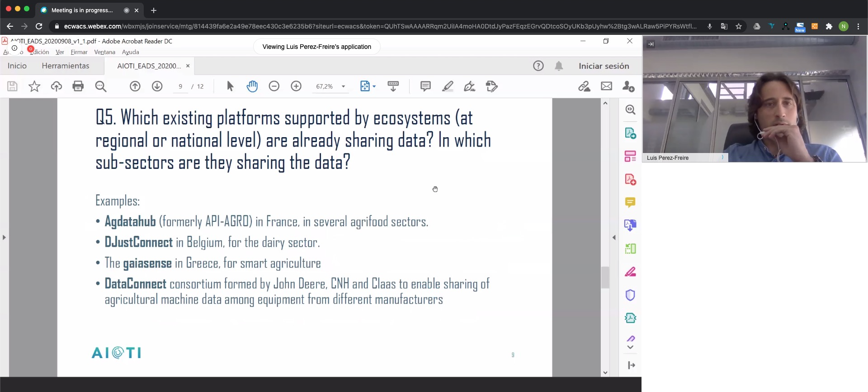The height and width of the screenshot is (392, 868).
Task: Click the microphone permission icon in address bar
Action: point(710,26)
